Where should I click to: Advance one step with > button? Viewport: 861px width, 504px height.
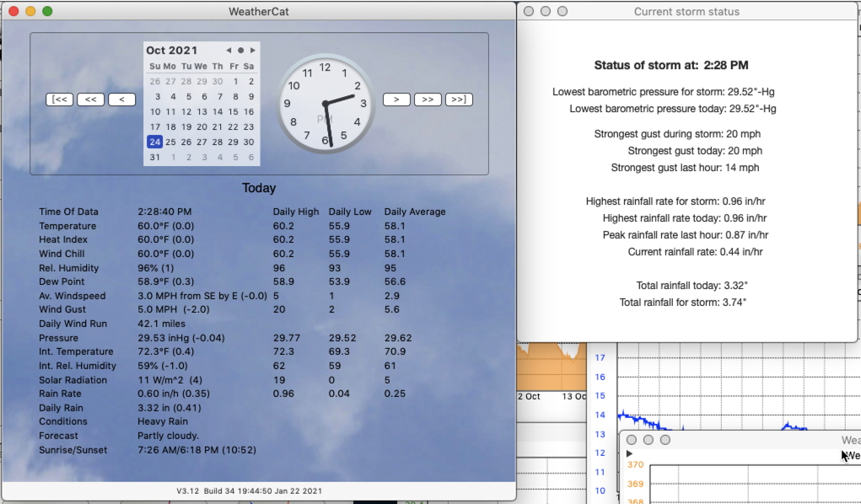point(396,99)
